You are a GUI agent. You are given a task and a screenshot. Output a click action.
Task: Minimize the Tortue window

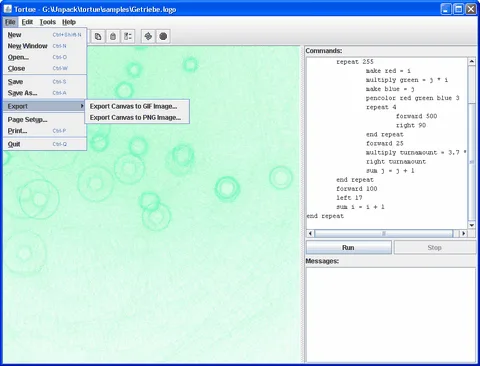point(446,9)
